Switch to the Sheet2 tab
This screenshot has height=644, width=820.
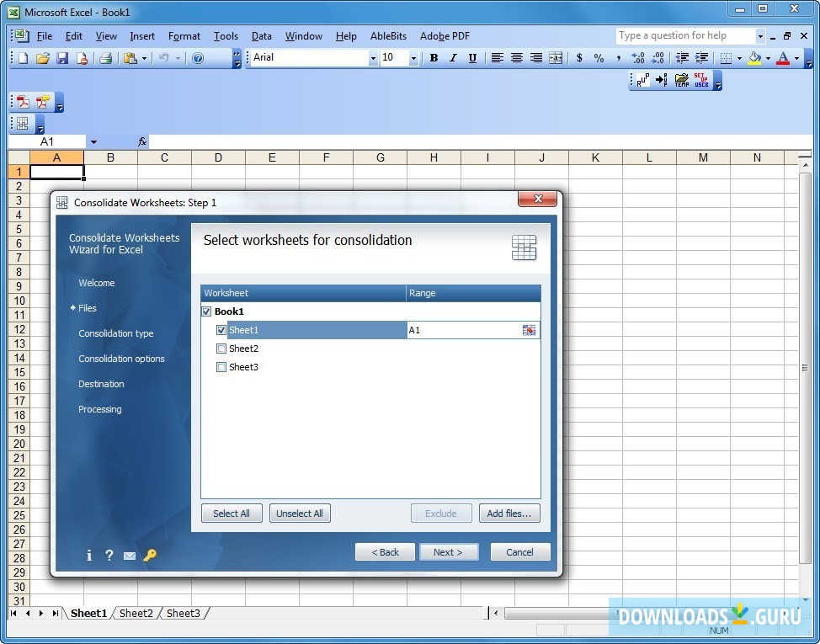(x=136, y=613)
